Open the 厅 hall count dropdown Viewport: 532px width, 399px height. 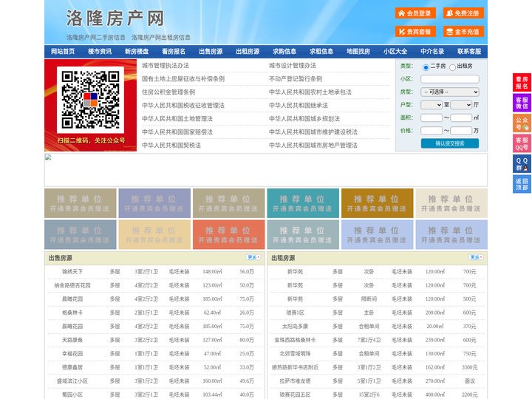click(x=461, y=105)
